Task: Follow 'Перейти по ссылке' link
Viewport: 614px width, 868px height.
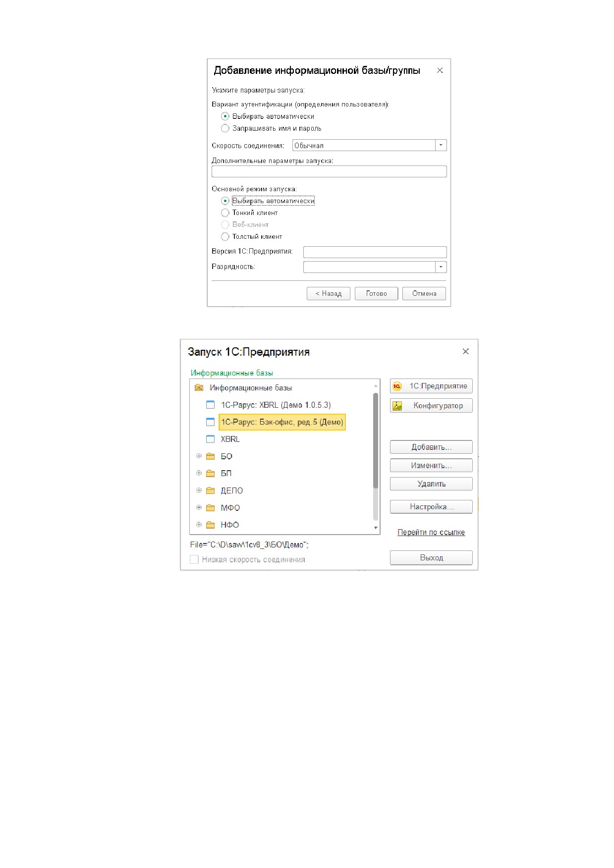Action: [431, 533]
